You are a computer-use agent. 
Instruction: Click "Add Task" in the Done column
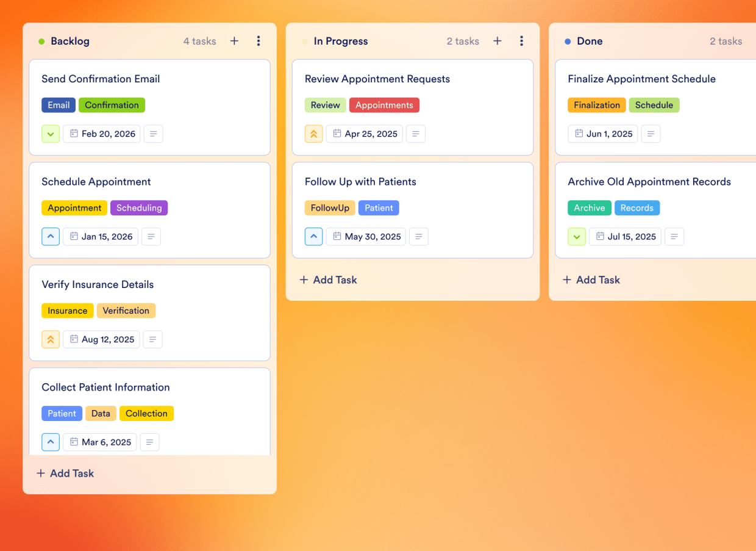(x=591, y=279)
